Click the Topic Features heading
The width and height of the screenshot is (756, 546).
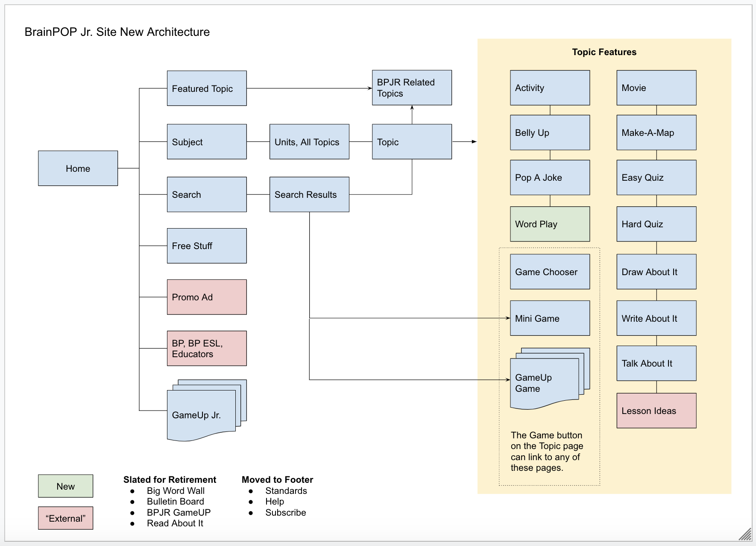[604, 52]
